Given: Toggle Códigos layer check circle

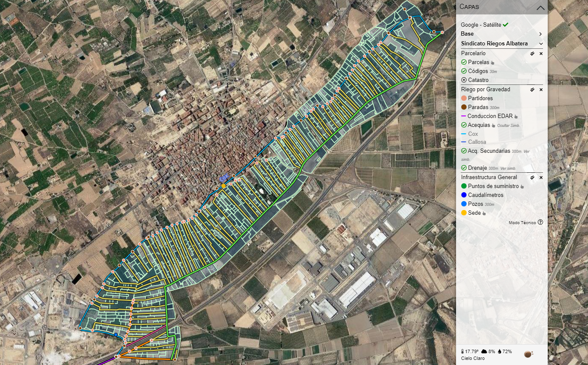Looking at the screenshot, I should click(464, 71).
